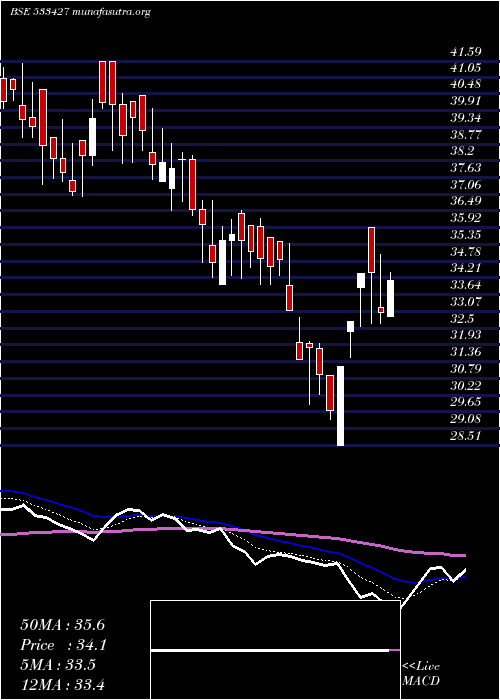The image size is (500, 700).
Task: Click the 31.36 price axis label
Action: (466, 353)
